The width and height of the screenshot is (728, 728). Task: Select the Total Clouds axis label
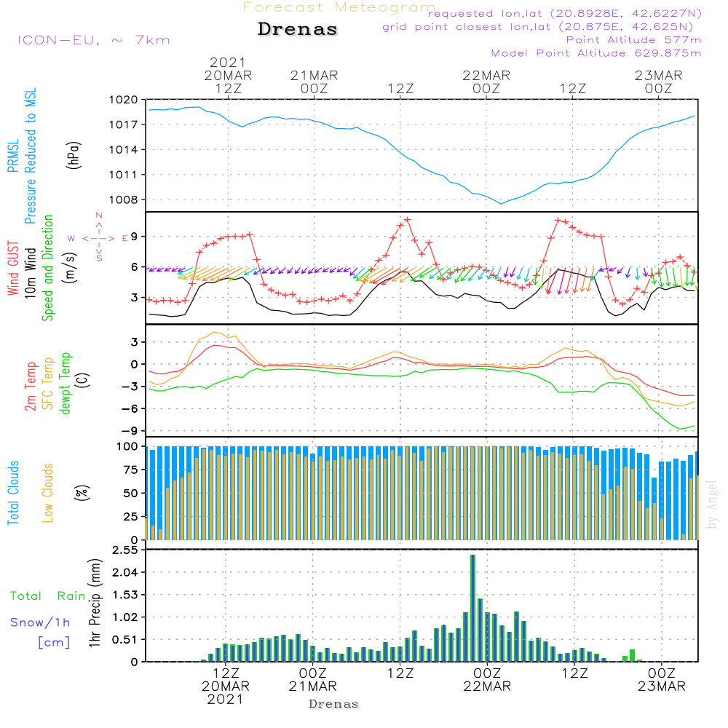point(13,493)
